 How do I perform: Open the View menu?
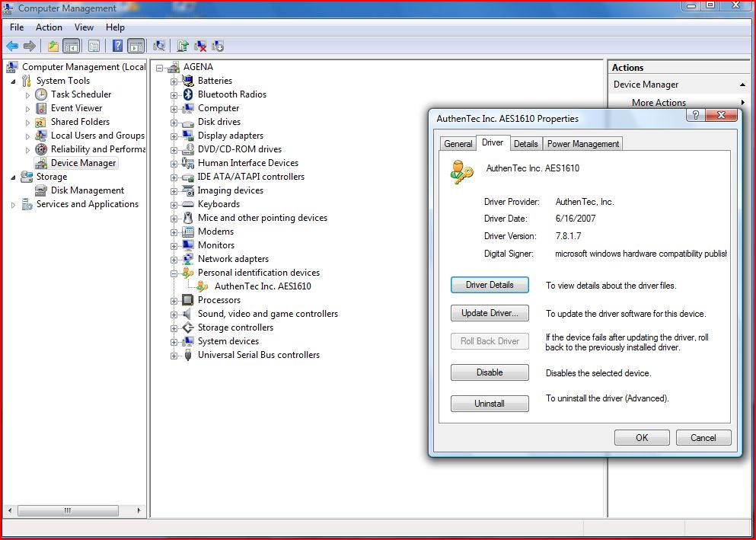pos(84,27)
